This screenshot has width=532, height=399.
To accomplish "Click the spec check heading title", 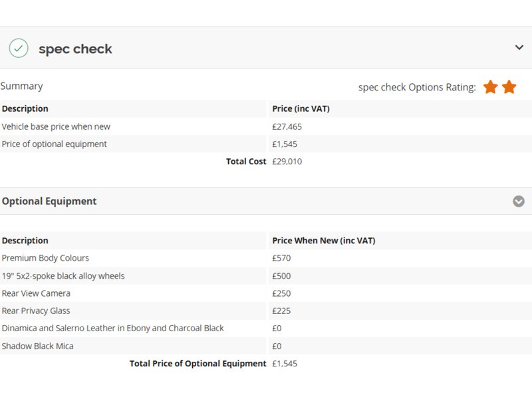I will pyautogui.click(x=75, y=49).
